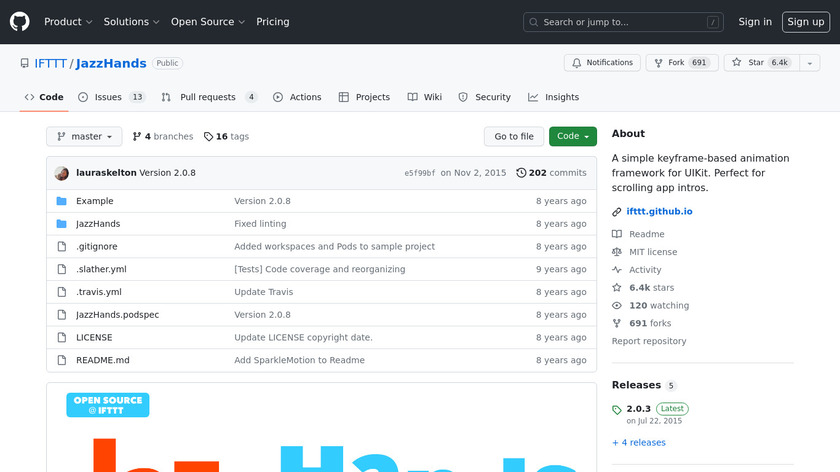
Task: Open the 16 tags list
Action: (x=226, y=137)
